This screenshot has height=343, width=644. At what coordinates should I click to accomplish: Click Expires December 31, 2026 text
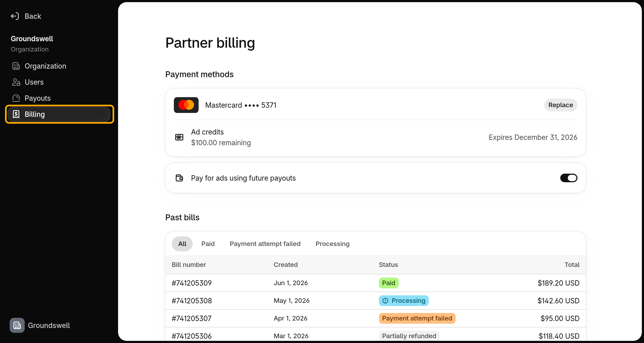(x=533, y=137)
